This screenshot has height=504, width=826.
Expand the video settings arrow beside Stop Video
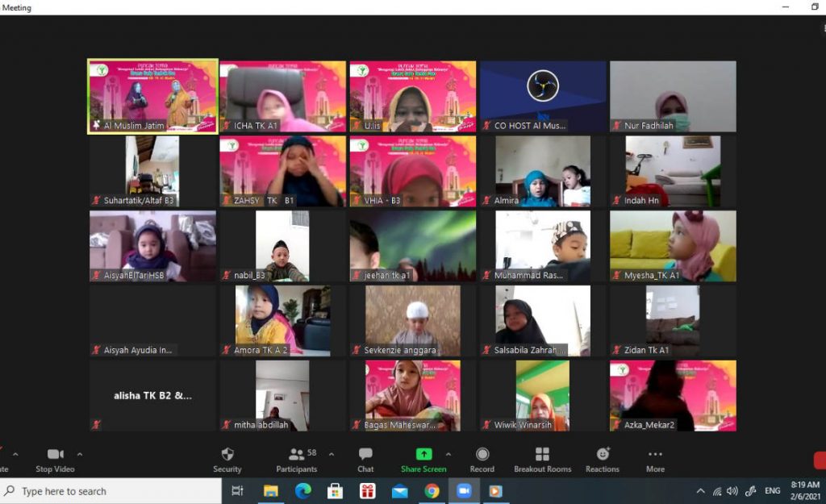[79, 454]
